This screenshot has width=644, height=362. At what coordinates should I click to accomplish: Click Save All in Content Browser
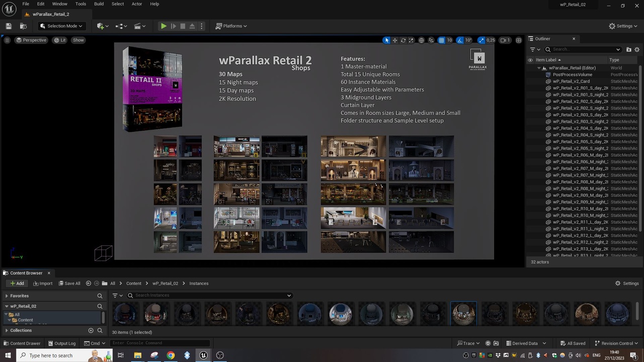pyautogui.click(x=69, y=284)
